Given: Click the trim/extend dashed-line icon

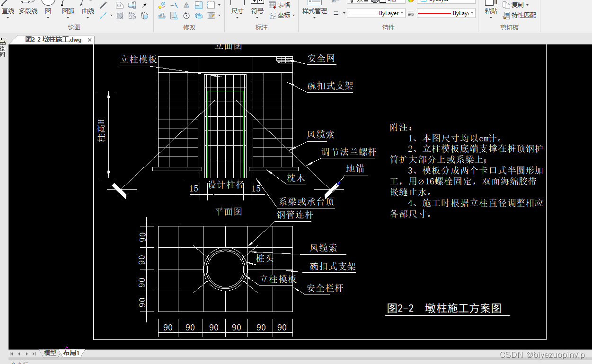Looking at the screenshot, I should pyautogui.click(x=174, y=5).
